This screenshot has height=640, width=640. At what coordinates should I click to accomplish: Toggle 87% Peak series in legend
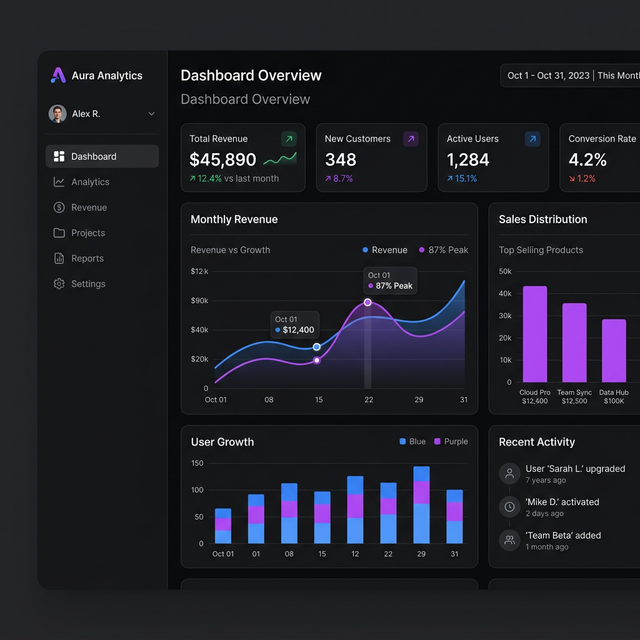click(x=443, y=250)
